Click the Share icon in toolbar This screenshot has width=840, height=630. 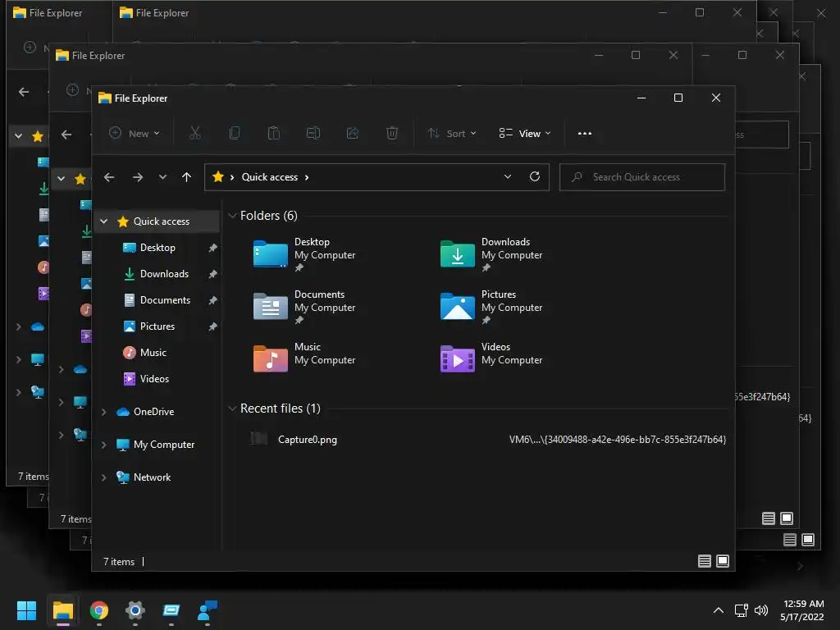(x=353, y=133)
